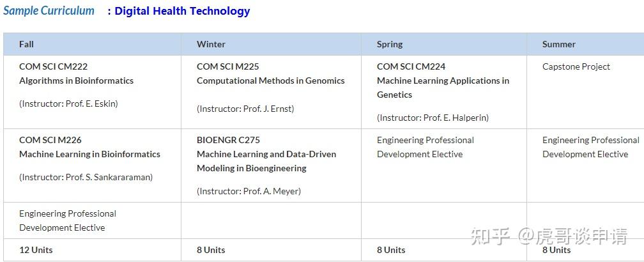Click COM SCI M226 course code
The height and width of the screenshot is (262, 644).
pyautogui.click(x=50, y=140)
